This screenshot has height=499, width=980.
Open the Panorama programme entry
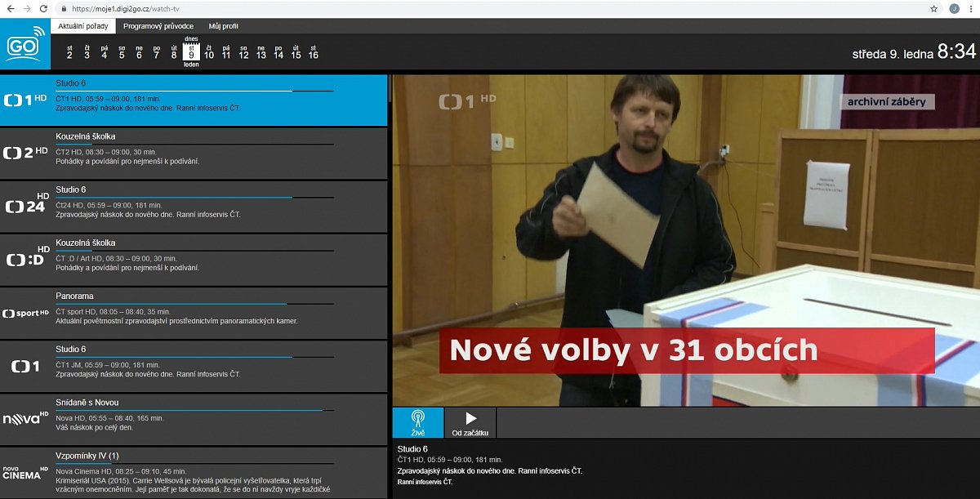74,296
